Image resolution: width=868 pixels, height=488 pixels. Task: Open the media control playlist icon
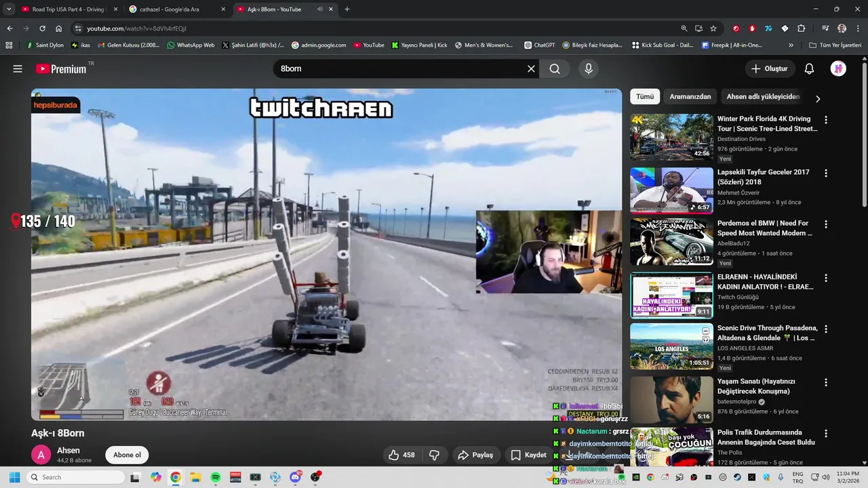[825, 28]
